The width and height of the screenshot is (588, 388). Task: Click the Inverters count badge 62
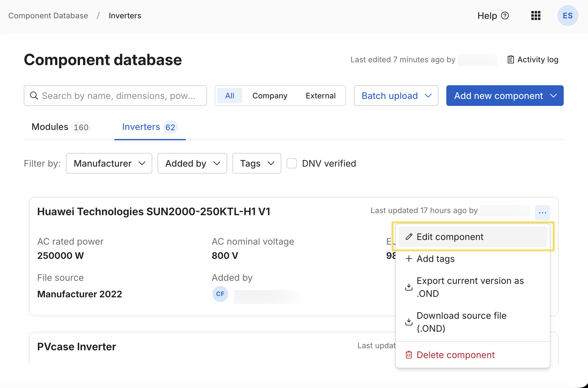170,127
